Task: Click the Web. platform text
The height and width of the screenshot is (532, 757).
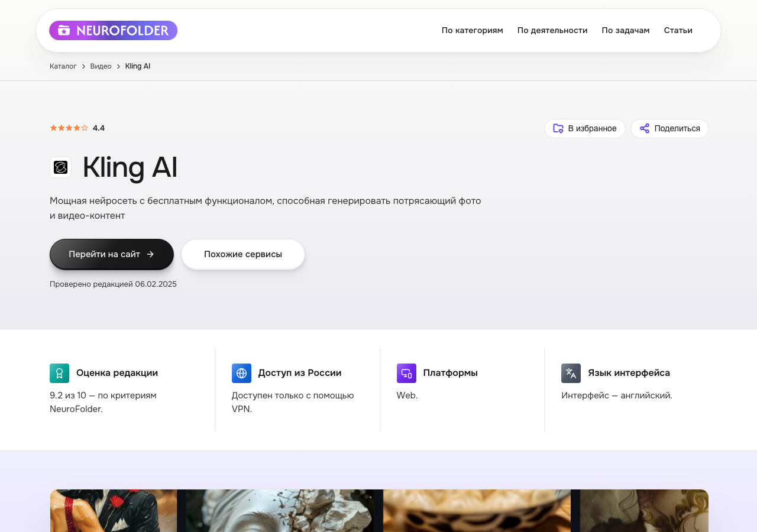Action: [407, 395]
